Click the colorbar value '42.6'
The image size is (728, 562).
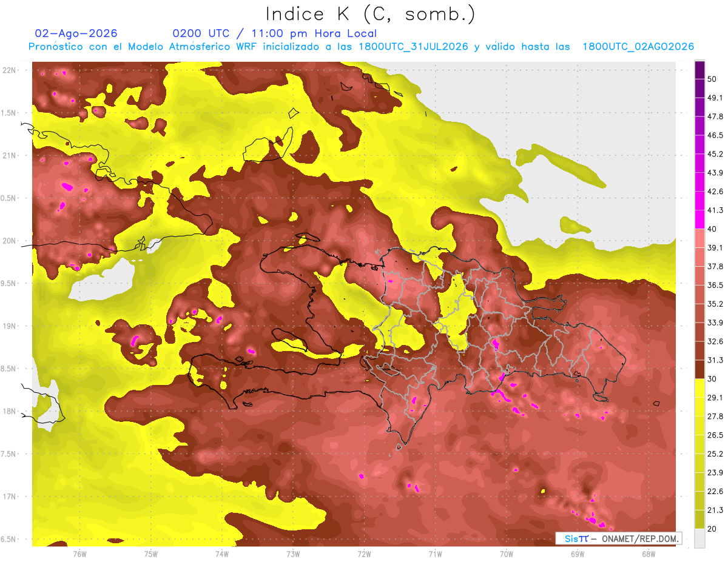(x=716, y=192)
